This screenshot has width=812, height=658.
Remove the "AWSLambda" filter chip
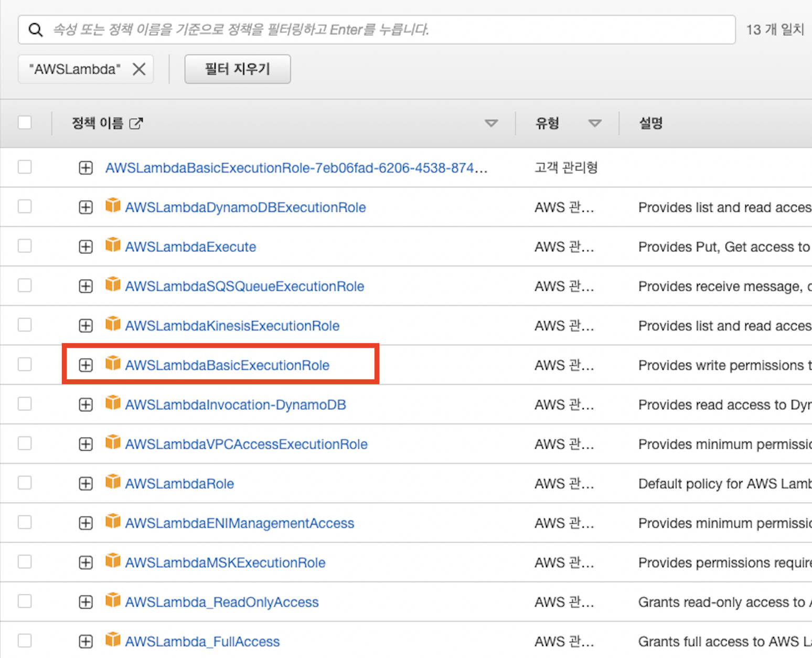click(x=139, y=69)
